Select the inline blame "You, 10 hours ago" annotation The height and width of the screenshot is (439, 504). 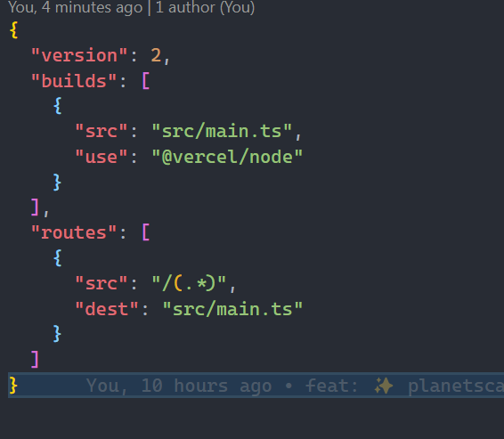coord(179,386)
